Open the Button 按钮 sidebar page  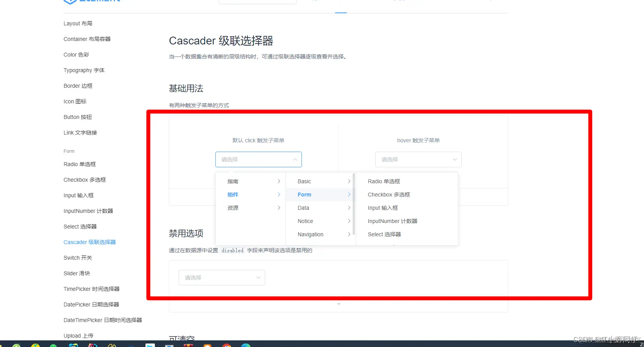[78, 117]
